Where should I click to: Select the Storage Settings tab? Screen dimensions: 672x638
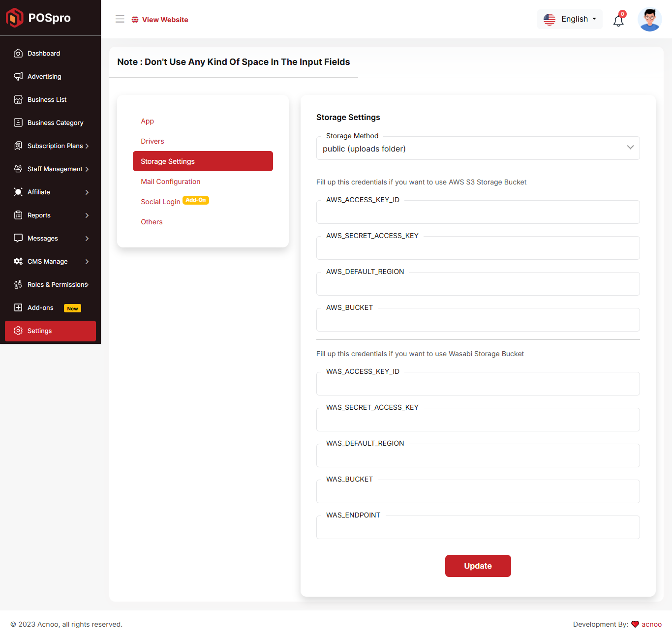click(203, 161)
